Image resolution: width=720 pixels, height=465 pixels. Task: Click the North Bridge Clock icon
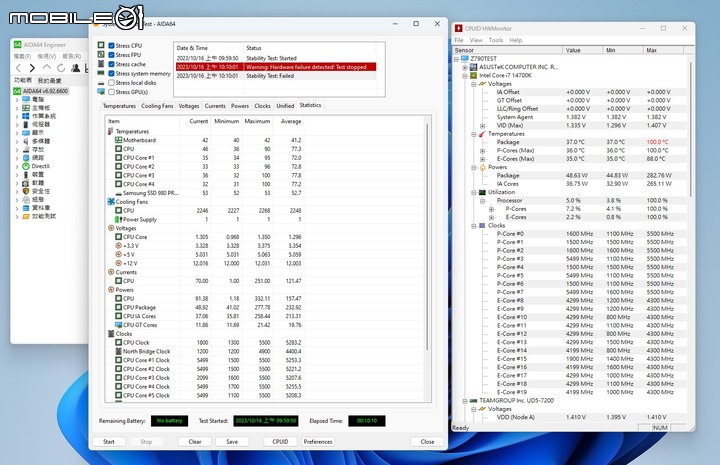(118, 351)
